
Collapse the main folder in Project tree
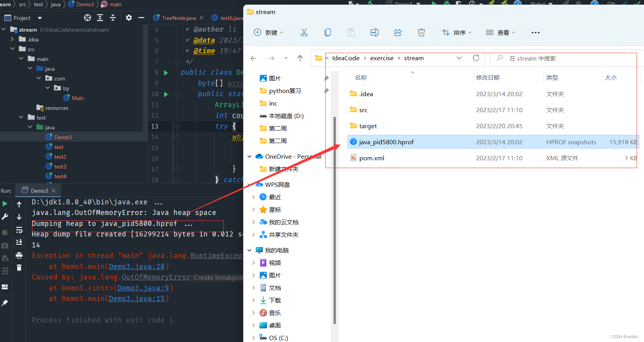[21, 59]
